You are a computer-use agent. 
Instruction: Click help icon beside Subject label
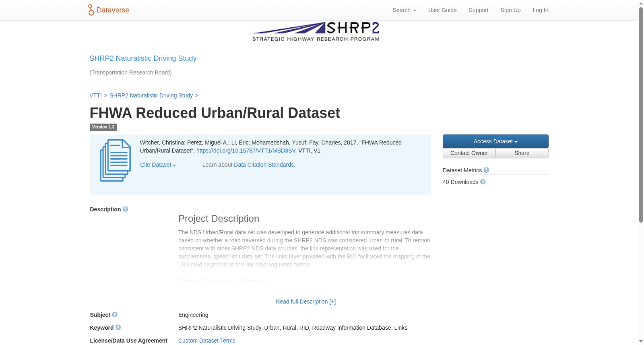tap(115, 315)
